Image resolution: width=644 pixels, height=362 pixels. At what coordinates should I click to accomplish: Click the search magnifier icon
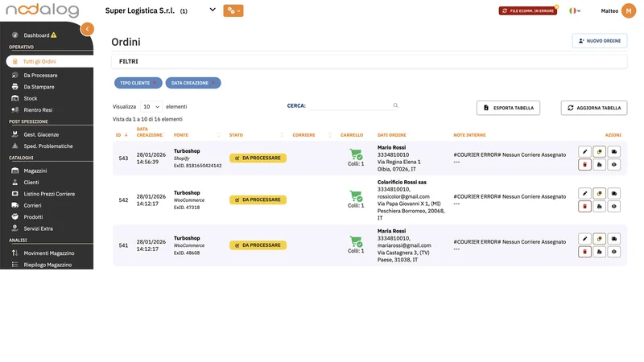[x=395, y=105]
